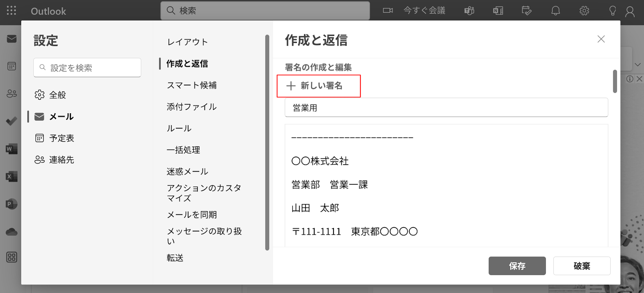The image size is (644, 293).
Task: Open the account profile icon
Action: tap(630, 11)
